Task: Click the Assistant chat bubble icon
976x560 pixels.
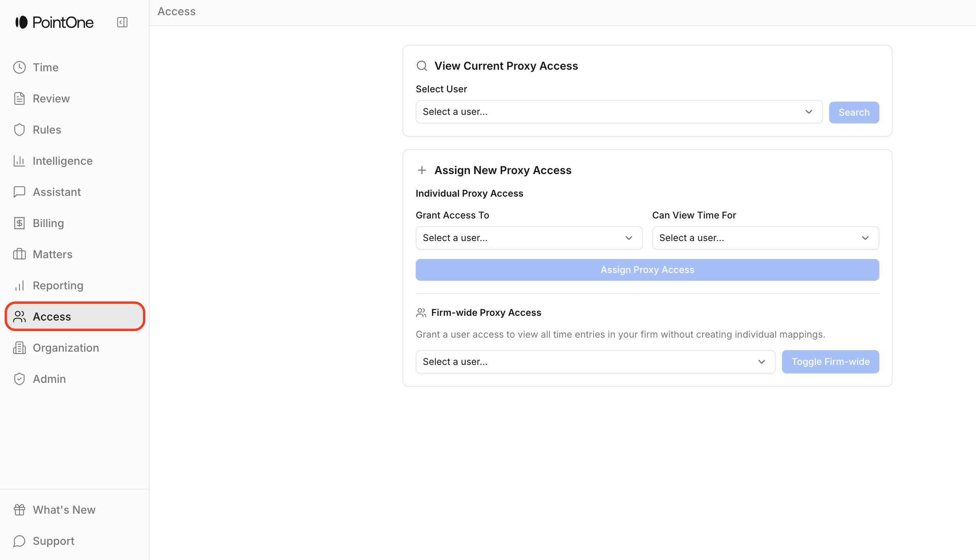Action: [x=19, y=192]
